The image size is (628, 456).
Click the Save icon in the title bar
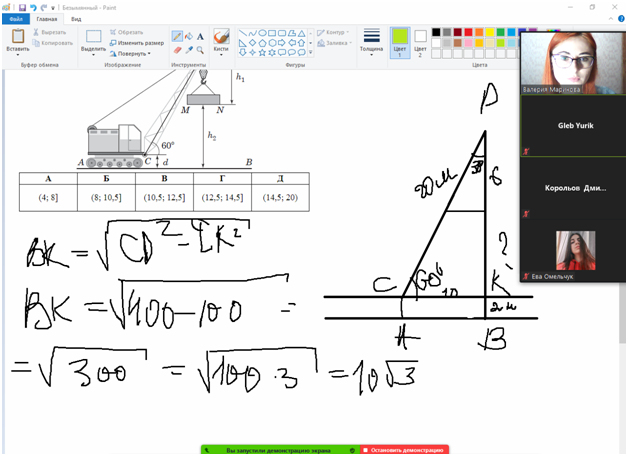pos(22,6)
